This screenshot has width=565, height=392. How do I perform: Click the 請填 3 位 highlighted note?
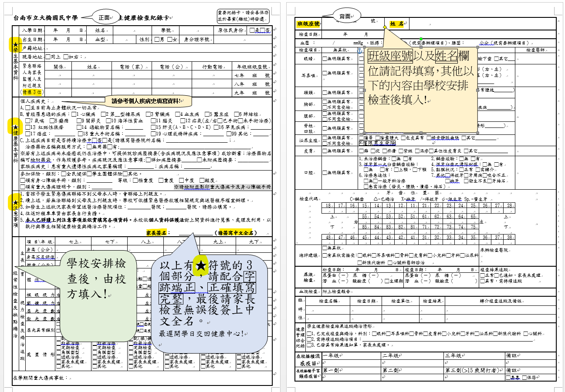tap(33, 92)
